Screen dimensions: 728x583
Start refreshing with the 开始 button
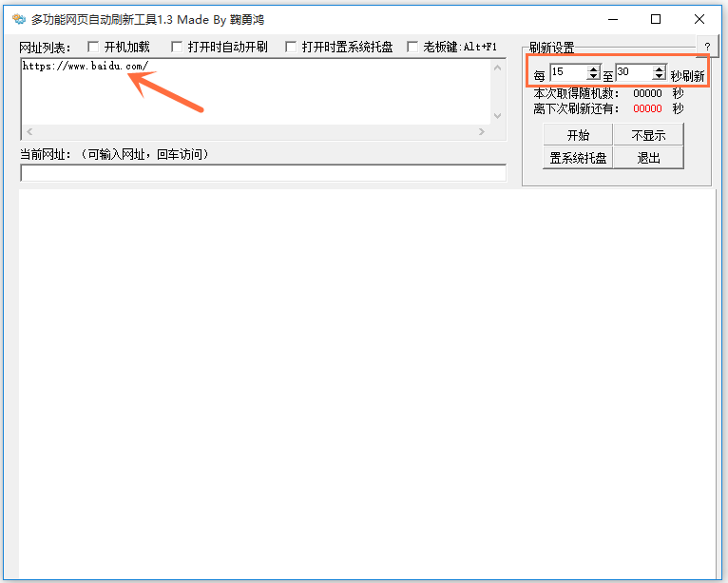[578, 135]
